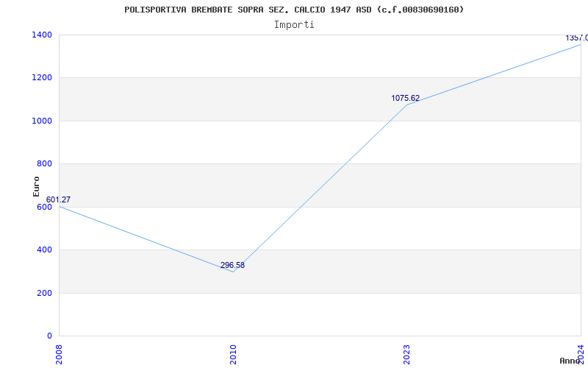The height and width of the screenshot is (368, 588).
Task: Click the 800 y-axis tick label
Action: coord(44,163)
